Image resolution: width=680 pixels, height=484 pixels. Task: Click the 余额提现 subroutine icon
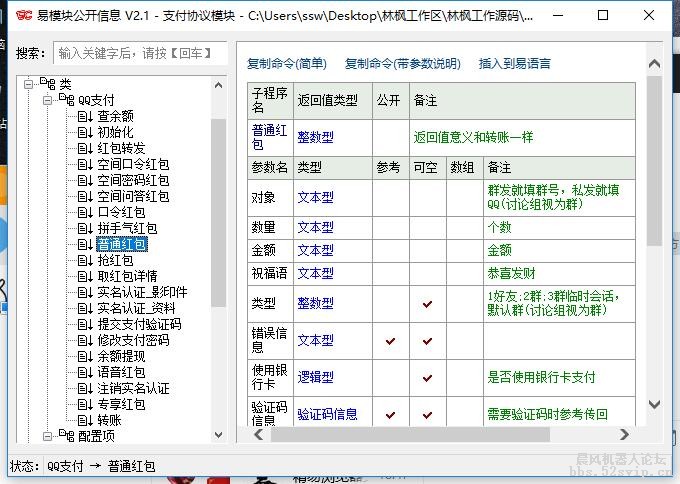point(85,356)
